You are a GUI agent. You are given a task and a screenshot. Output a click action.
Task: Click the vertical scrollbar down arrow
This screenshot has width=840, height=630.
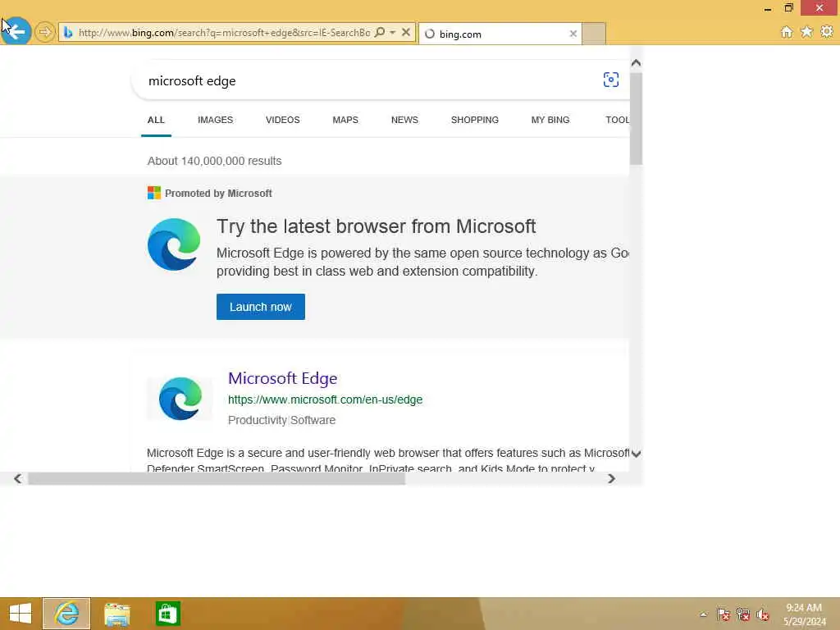(636, 454)
